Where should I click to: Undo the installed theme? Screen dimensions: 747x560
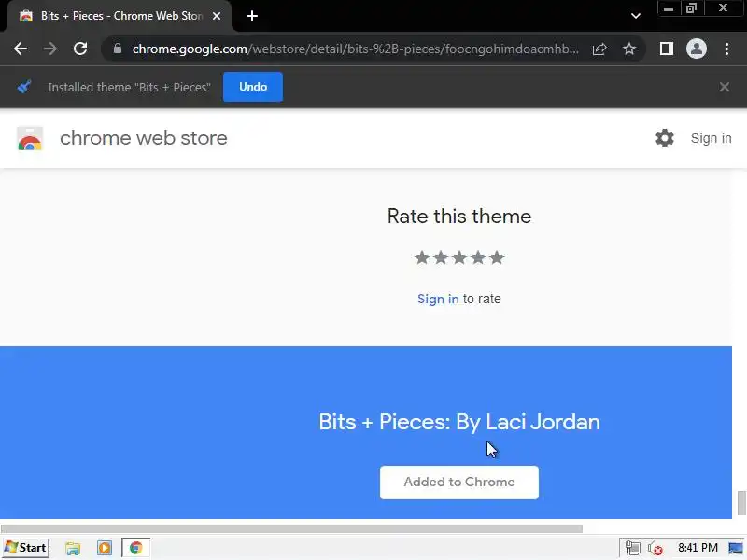click(253, 87)
